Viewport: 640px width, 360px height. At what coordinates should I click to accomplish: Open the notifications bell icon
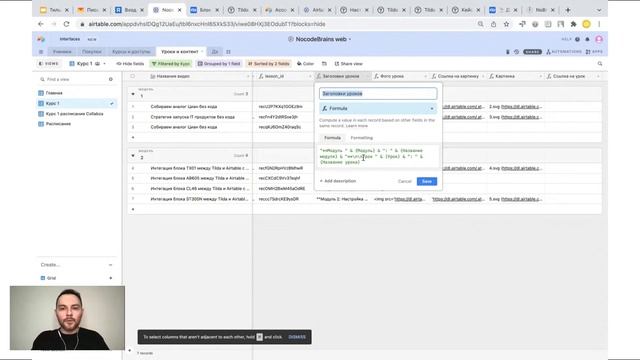coord(587,39)
